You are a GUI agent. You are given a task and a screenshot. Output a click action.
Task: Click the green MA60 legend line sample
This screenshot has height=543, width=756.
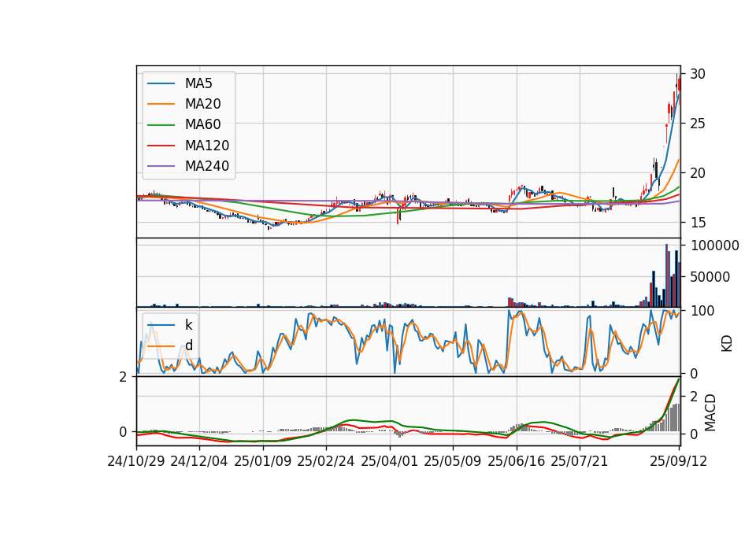[161, 125]
